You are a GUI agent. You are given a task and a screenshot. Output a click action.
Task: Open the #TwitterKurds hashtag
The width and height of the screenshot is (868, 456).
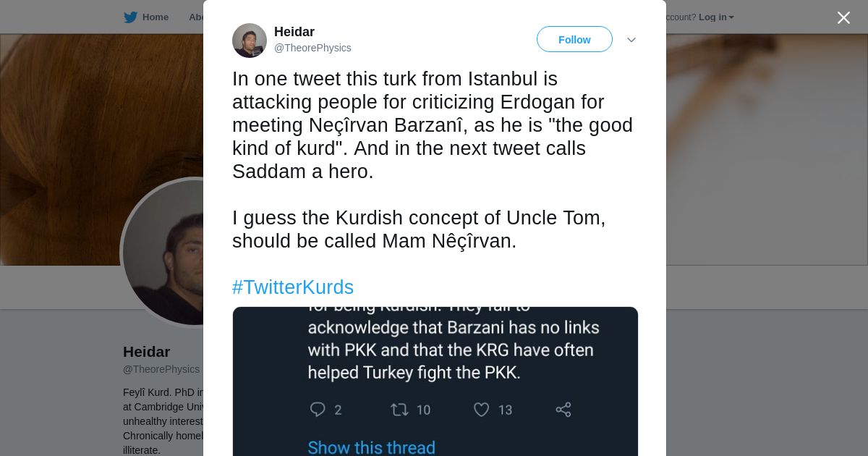point(293,287)
